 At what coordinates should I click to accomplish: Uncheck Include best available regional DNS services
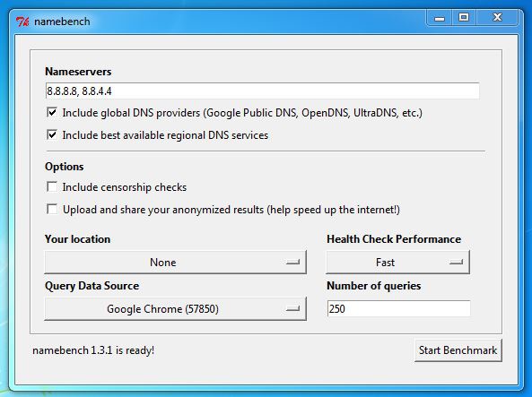[52, 135]
